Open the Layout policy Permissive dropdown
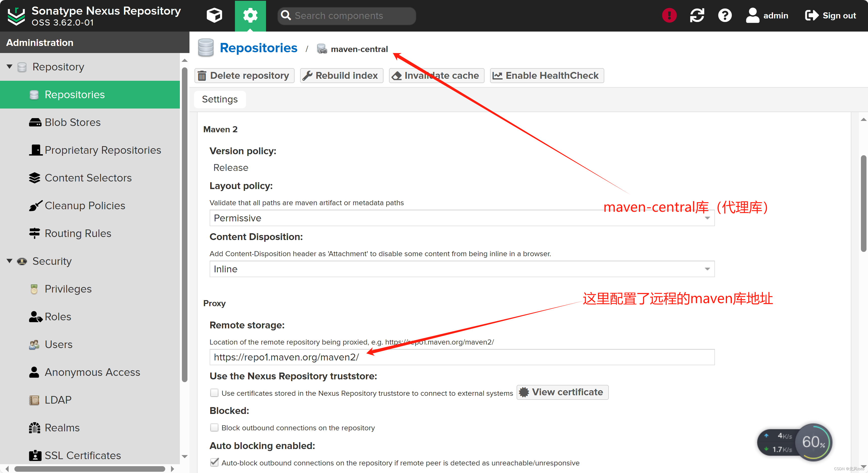The image size is (868, 473). (462, 218)
